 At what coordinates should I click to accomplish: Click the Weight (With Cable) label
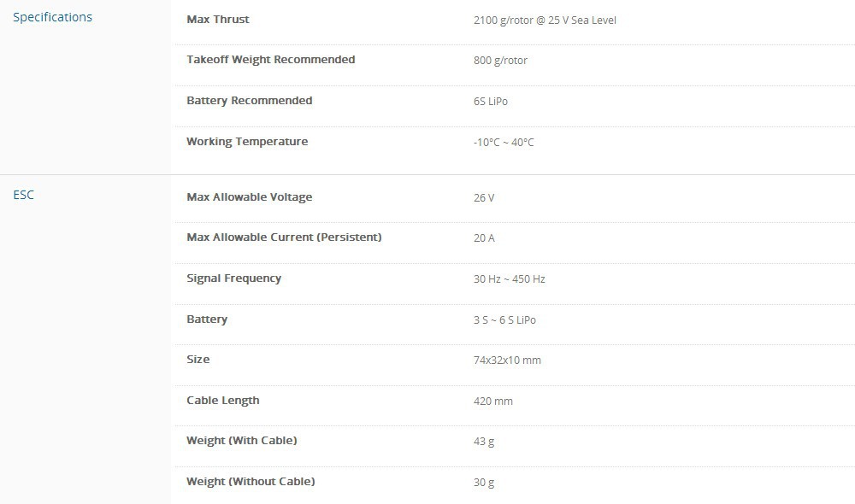(x=241, y=441)
